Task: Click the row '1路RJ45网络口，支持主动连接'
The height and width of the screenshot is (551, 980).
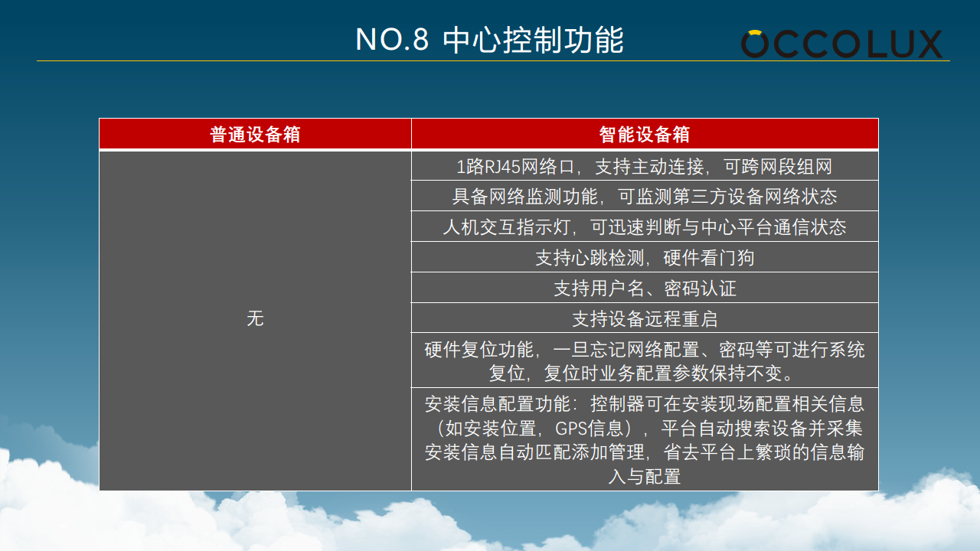Action: 645,165
